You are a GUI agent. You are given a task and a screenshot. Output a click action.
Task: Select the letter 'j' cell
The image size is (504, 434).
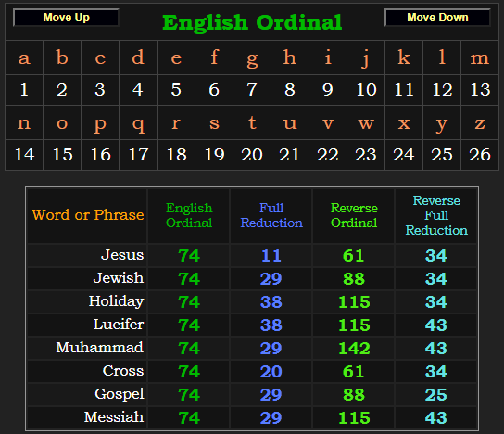[x=366, y=57]
